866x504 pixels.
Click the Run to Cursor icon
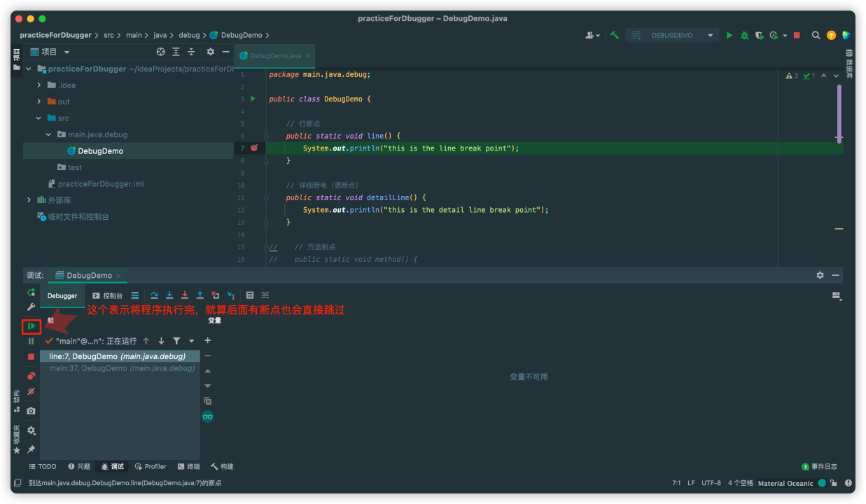coord(230,295)
